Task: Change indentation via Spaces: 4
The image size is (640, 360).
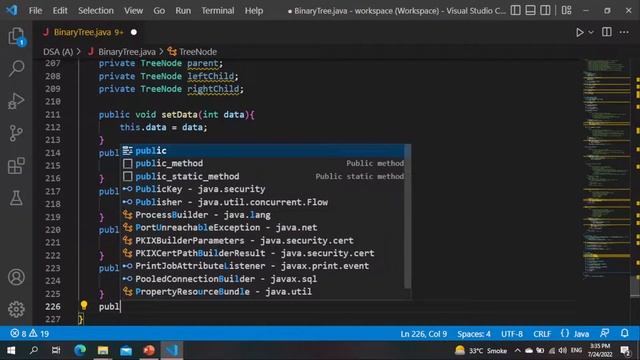Action: pos(473,334)
